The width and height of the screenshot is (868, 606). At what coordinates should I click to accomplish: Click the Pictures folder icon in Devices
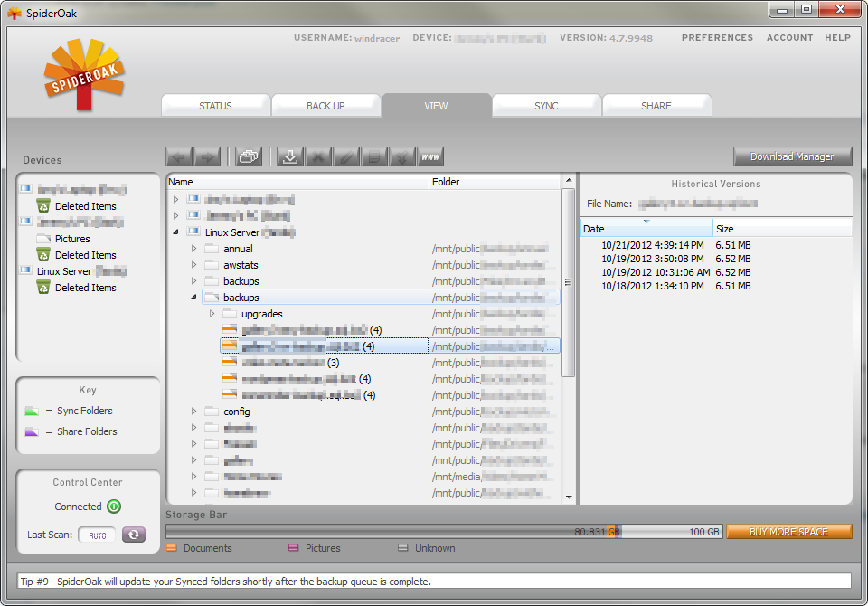(x=43, y=239)
